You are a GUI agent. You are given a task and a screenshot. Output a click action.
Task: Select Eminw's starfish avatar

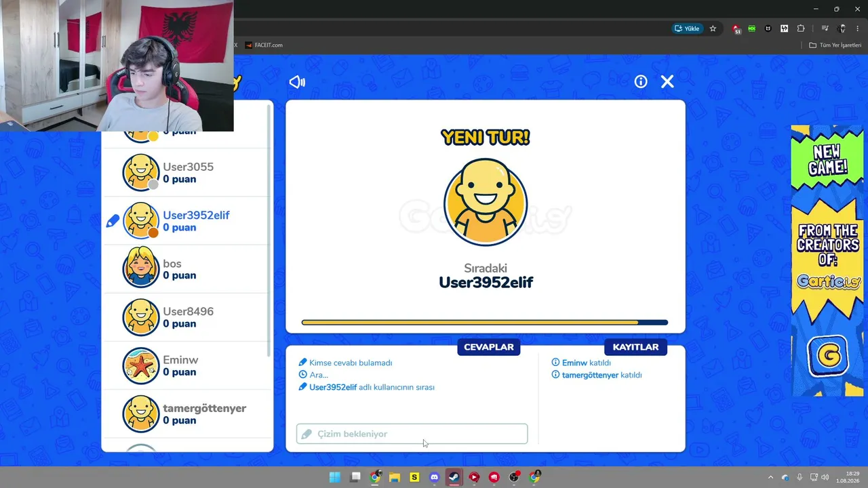tap(141, 365)
